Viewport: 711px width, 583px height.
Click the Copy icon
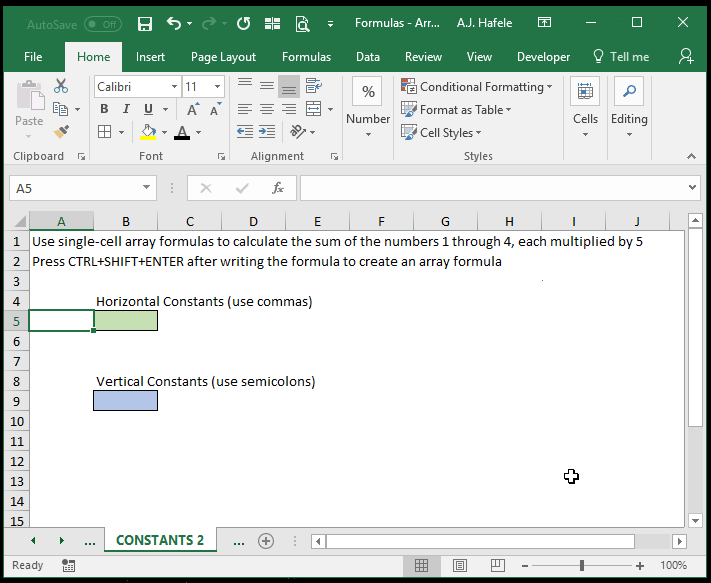(x=60, y=109)
